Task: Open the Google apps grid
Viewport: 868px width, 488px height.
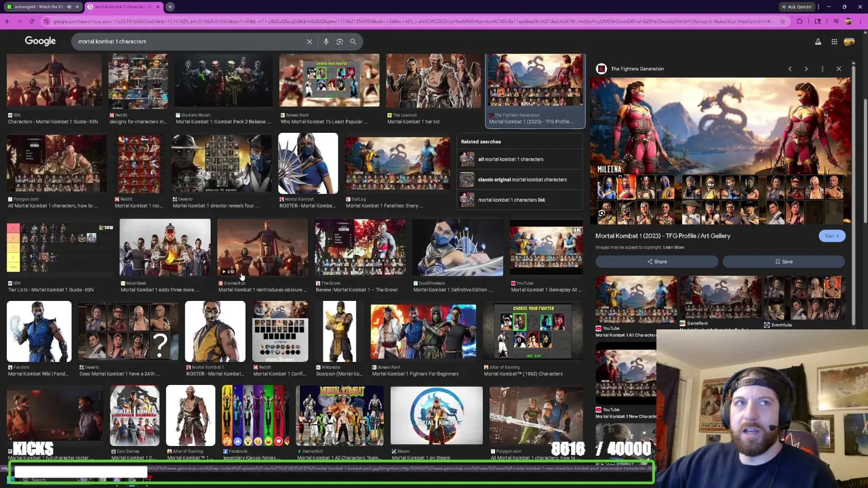Action: pyautogui.click(x=834, y=41)
